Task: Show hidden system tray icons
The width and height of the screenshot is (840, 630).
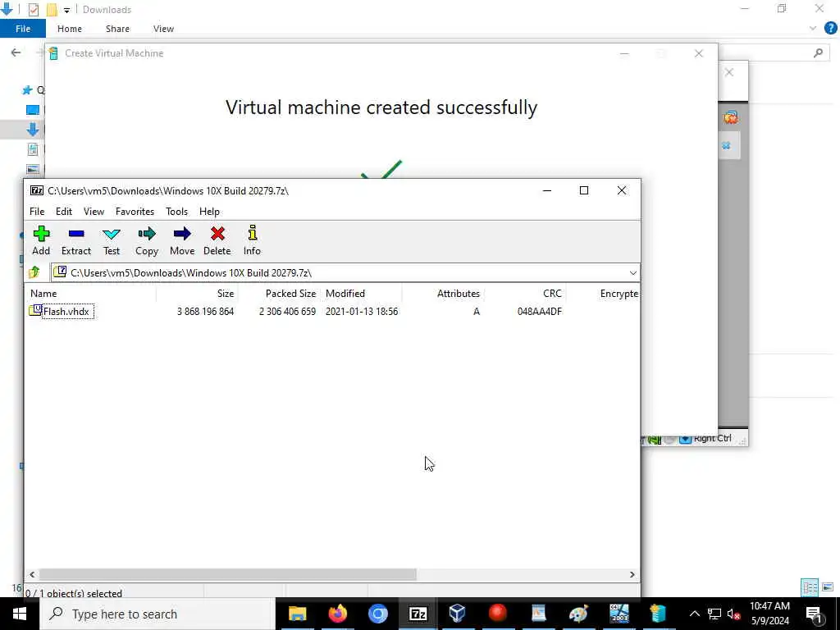Action: [x=694, y=614]
